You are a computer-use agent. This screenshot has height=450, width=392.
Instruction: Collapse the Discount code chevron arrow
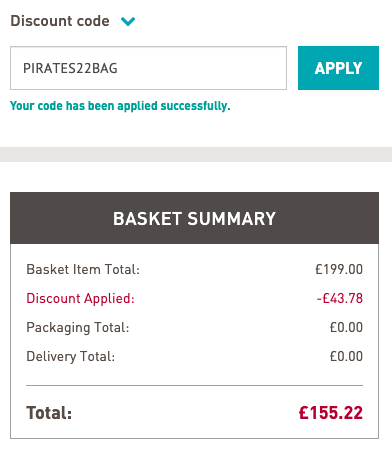[x=128, y=21]
